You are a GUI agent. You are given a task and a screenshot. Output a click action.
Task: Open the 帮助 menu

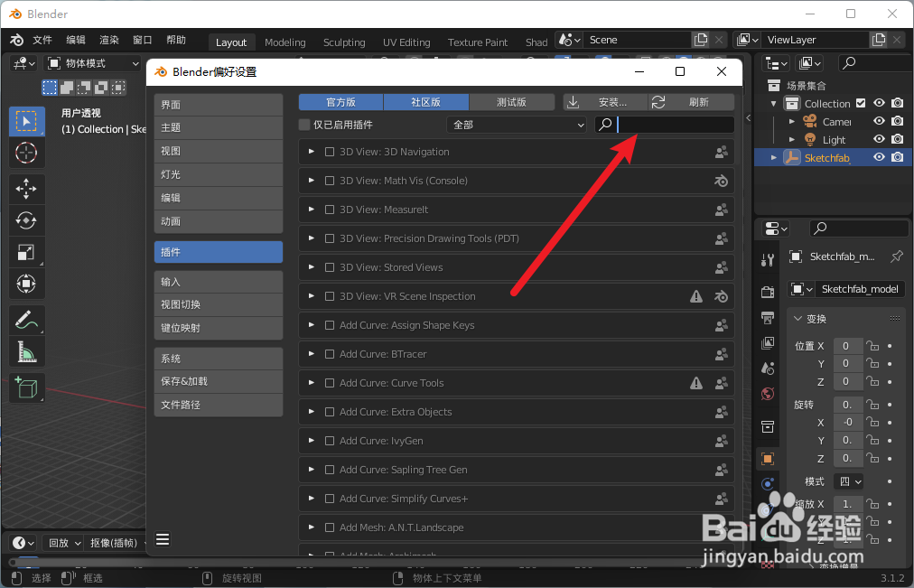tap(176, 40)
